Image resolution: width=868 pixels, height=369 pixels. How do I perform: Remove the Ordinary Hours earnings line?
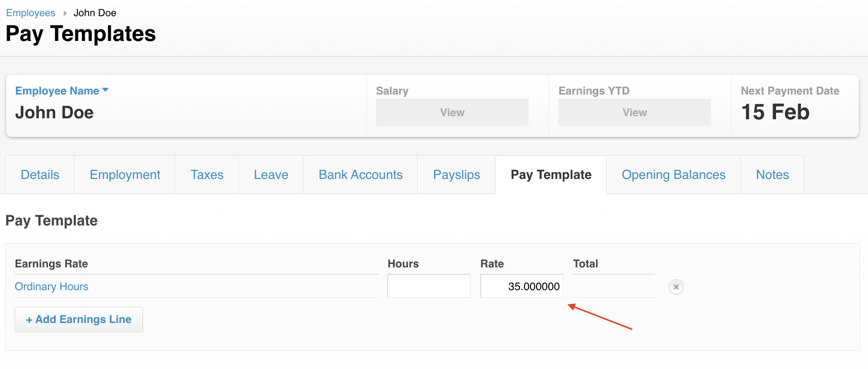(x=676, y=287)
